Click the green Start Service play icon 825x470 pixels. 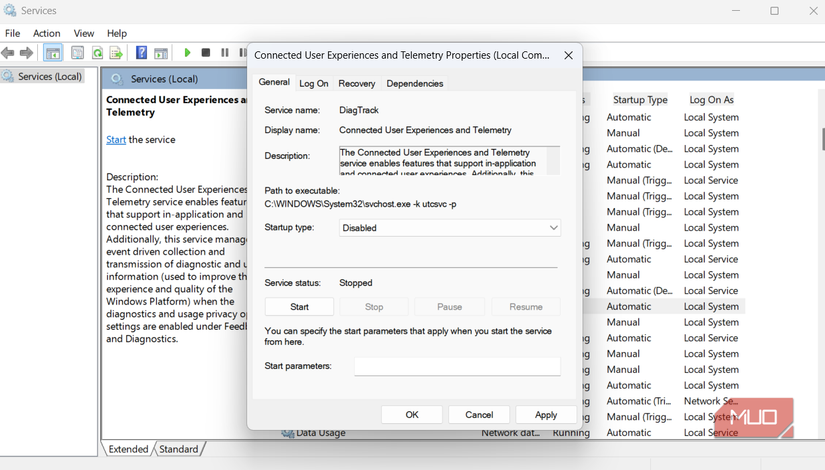click(187, 53)
